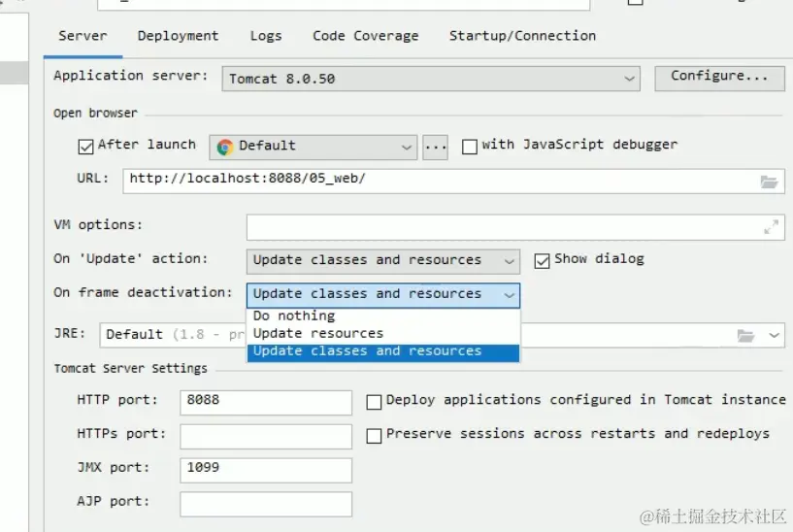
Task: Open the Logs tab
Action: tap(266, 36)
